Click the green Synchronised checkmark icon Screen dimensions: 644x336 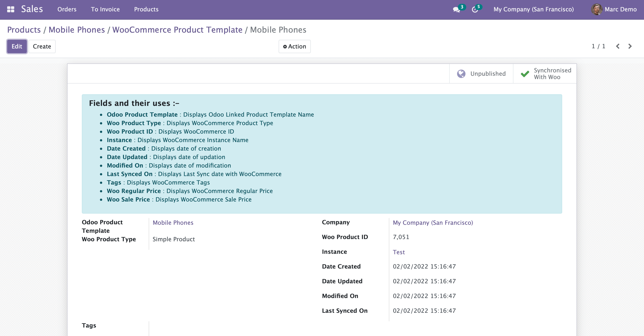point(525,74)
